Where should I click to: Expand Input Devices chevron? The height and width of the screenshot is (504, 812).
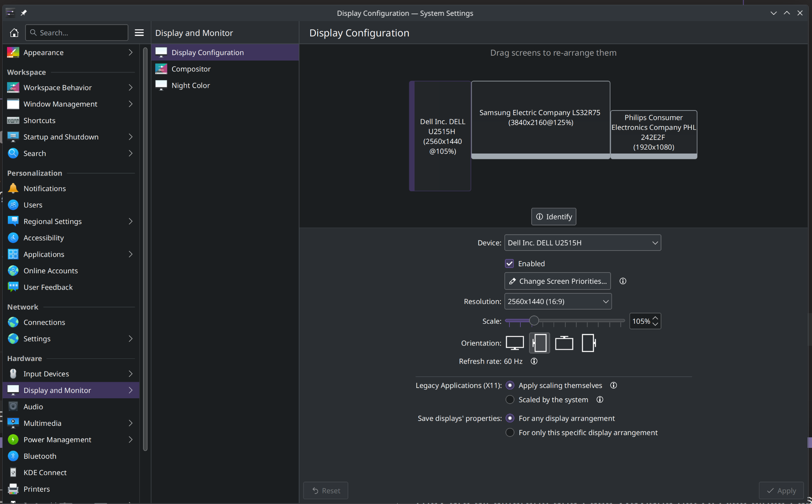click(x=130, y=374)
